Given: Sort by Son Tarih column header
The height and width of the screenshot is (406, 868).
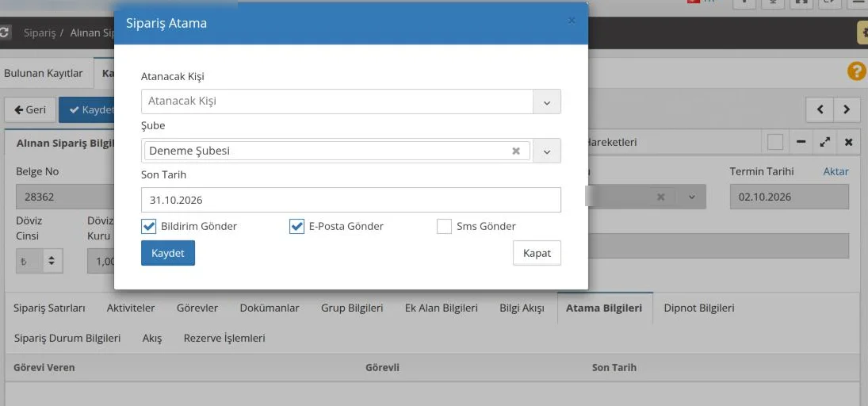Looking at the screenshot, I should [x=614, y=367].
